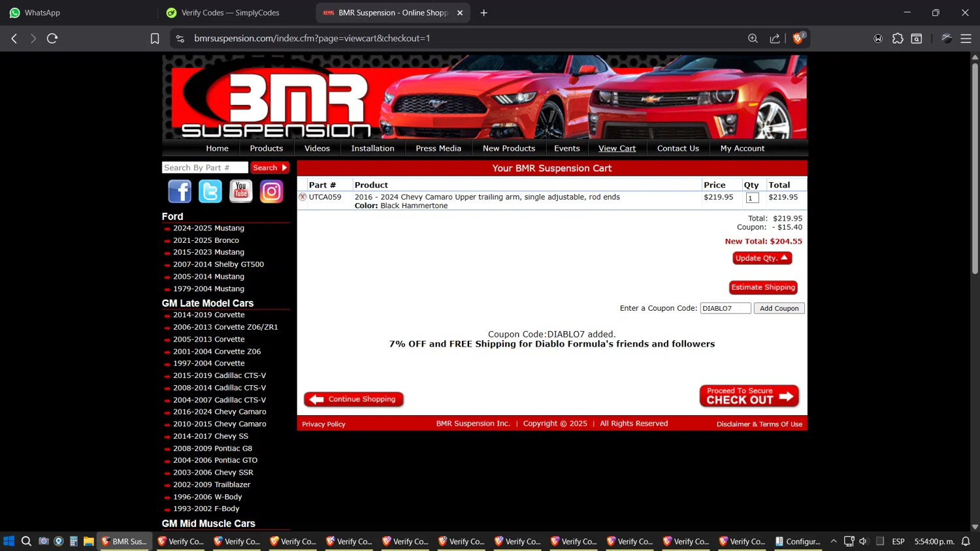Screen dimensions: 980x551
Task: Click the Update Qty. button
Action: tap(762, 258)
